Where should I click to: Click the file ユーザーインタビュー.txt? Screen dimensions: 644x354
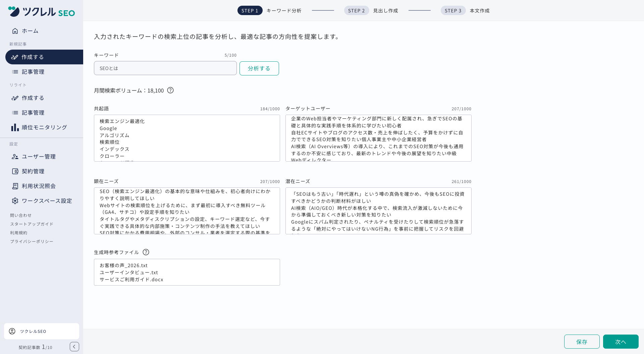(128, 273)
